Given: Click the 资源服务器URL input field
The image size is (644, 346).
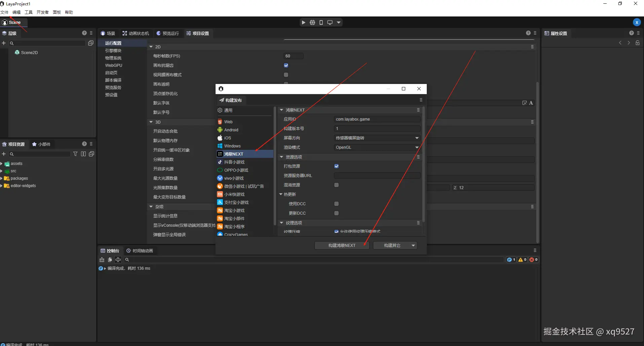Looking at the screenshot, I should tap(377, 176).
